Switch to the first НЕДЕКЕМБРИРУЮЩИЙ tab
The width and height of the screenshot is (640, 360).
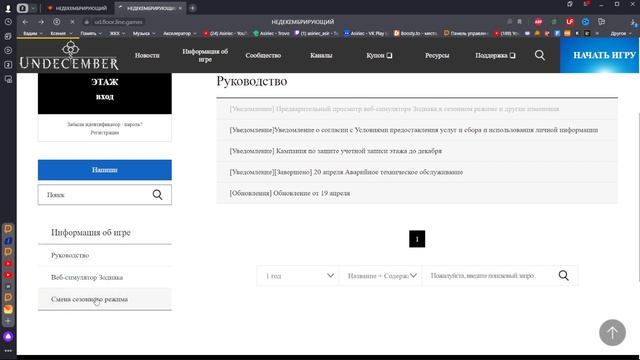tap(78, 8)
